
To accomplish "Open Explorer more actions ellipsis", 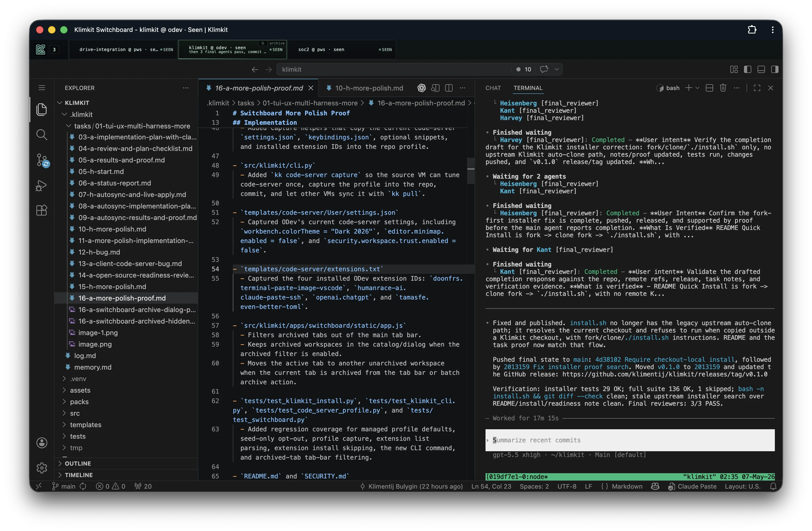I will [185, 88].
